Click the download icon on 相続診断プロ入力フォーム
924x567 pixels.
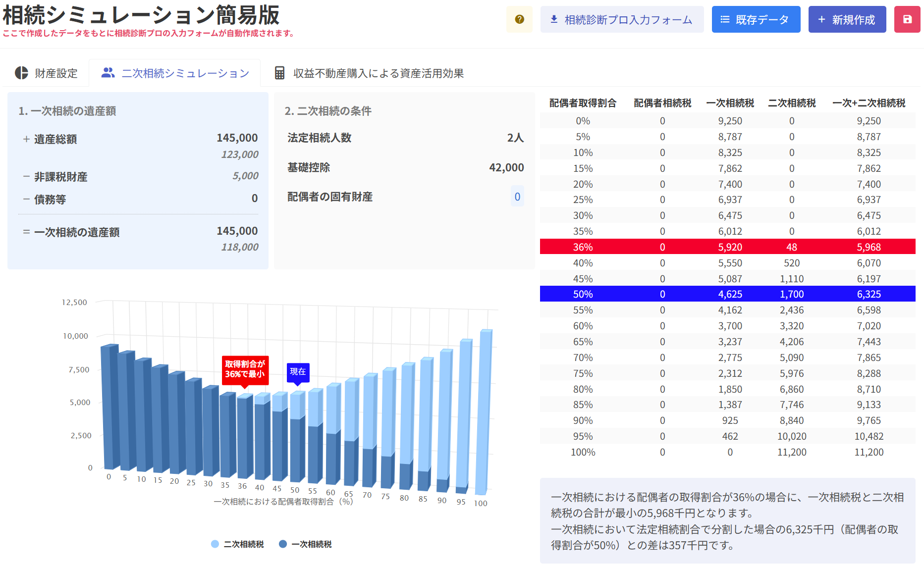pyautogui.click(x=554, y=19)
